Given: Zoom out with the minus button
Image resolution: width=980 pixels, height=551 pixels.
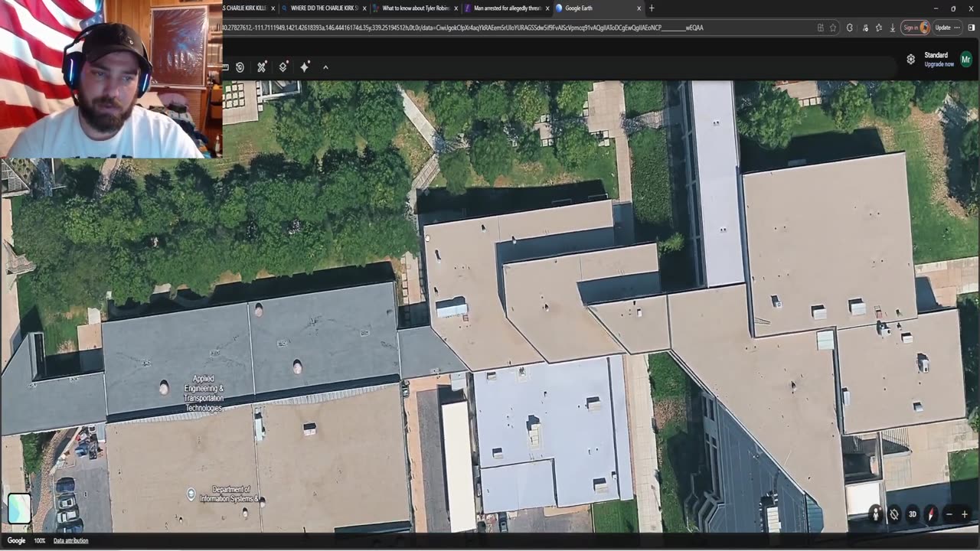Looking at the screenshot, I should 949,514.
